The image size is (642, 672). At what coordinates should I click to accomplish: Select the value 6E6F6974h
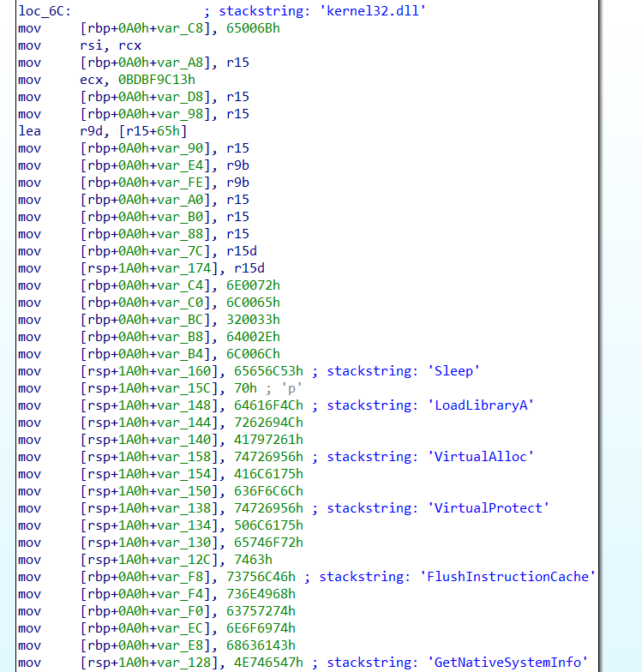[x=261, y=627]
